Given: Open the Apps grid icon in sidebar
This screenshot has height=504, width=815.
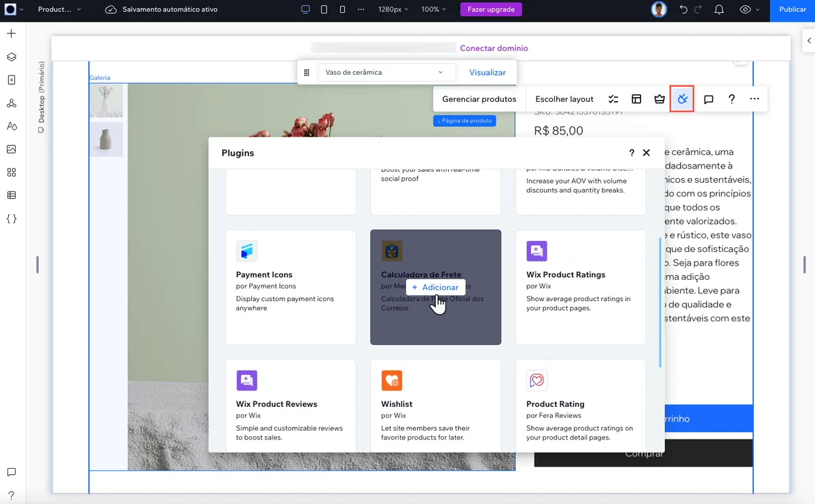Looking at the screenshot, I should tap(12, 173).
